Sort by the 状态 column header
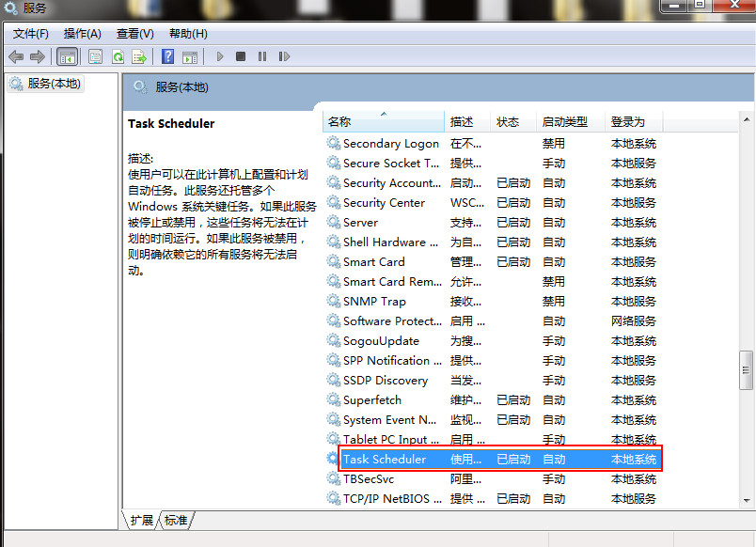This screenshot has height=547, width=756. [513, 121]
